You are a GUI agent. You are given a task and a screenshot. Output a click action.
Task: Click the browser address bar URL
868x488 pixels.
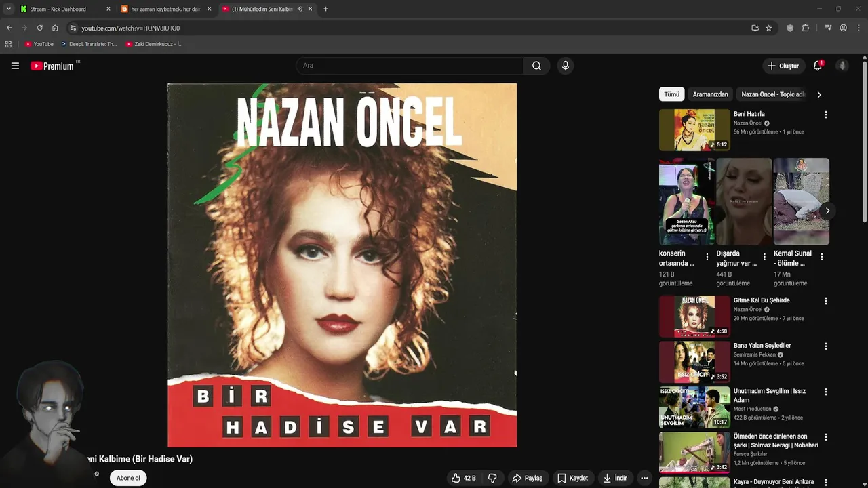(x=131, y=28)
